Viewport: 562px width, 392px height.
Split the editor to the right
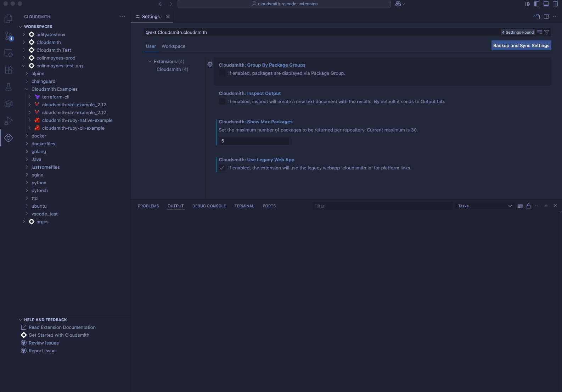click(x=546, y=17)
